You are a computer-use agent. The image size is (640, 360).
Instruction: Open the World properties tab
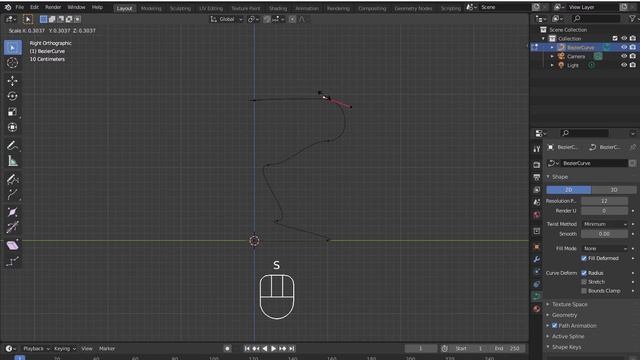click(536, 215)
